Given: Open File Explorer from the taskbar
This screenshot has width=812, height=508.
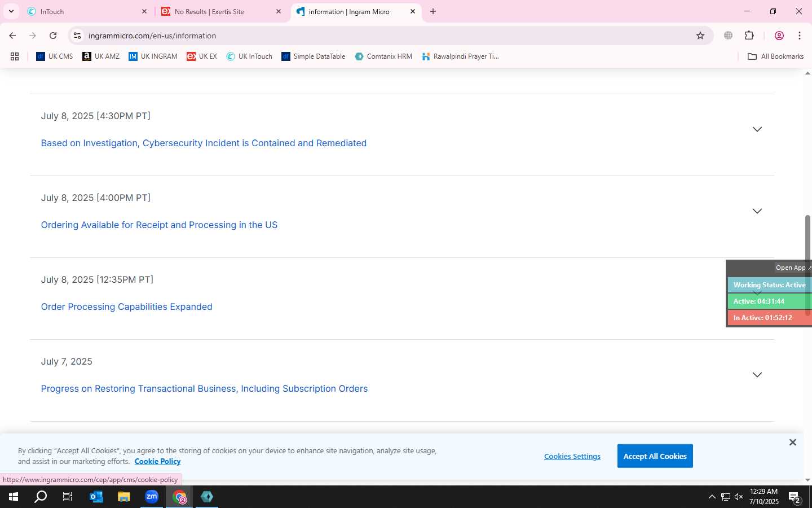Looking at the screenshot, I should click(124, 497).
